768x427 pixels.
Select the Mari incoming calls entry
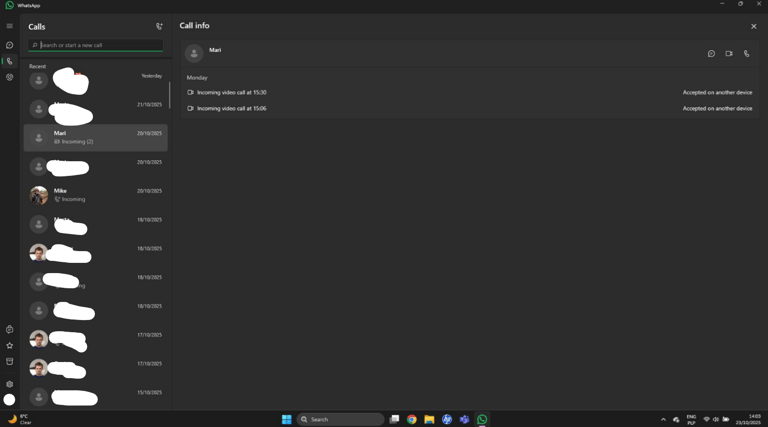(x=96, y=138)
